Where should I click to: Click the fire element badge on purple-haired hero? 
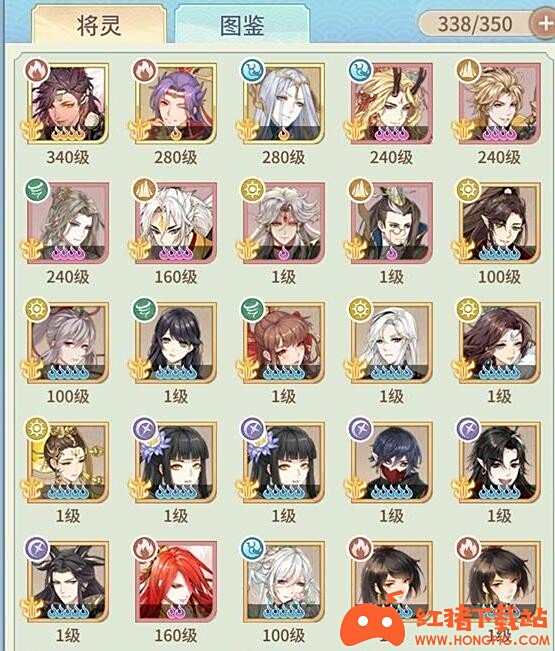tap(144, 70)
